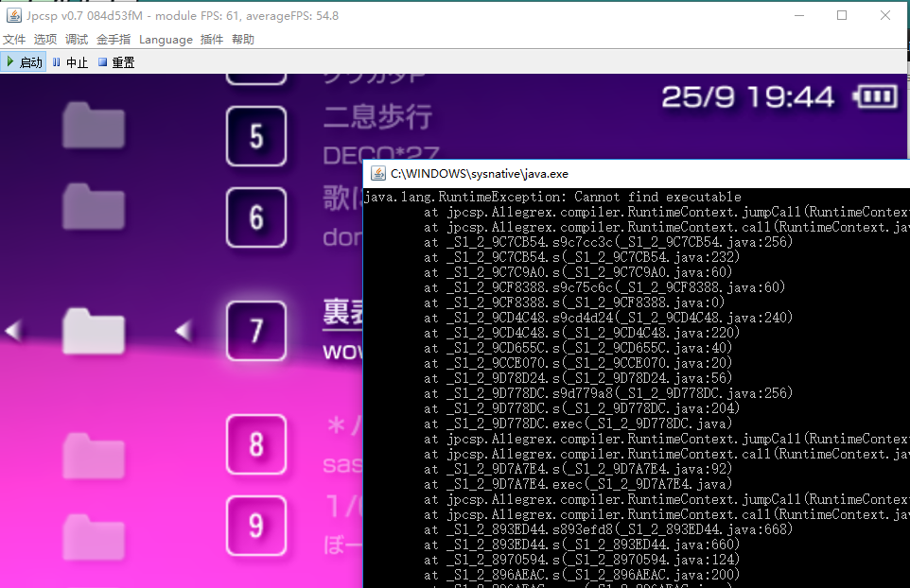
Task: Click the bright folder icon beside track 7
Action: click(93, 331)
